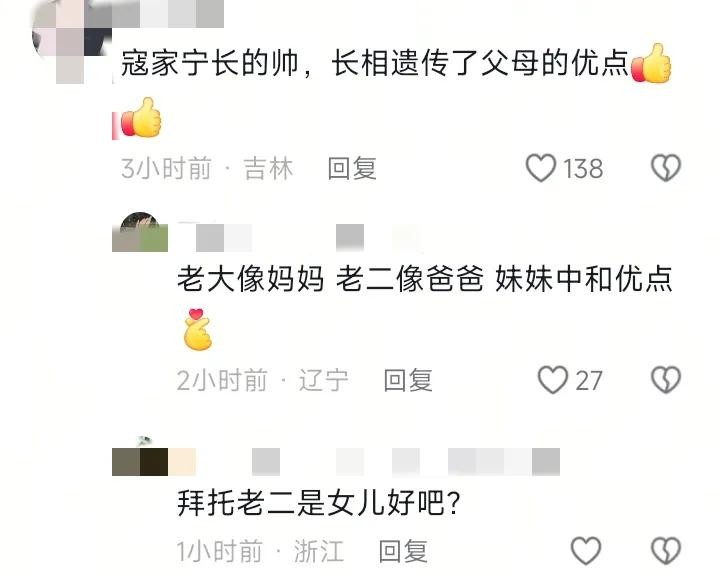Dislike the comment from 吉林
The width and height of the screenshot is (720, 576).
coord(666,168)
